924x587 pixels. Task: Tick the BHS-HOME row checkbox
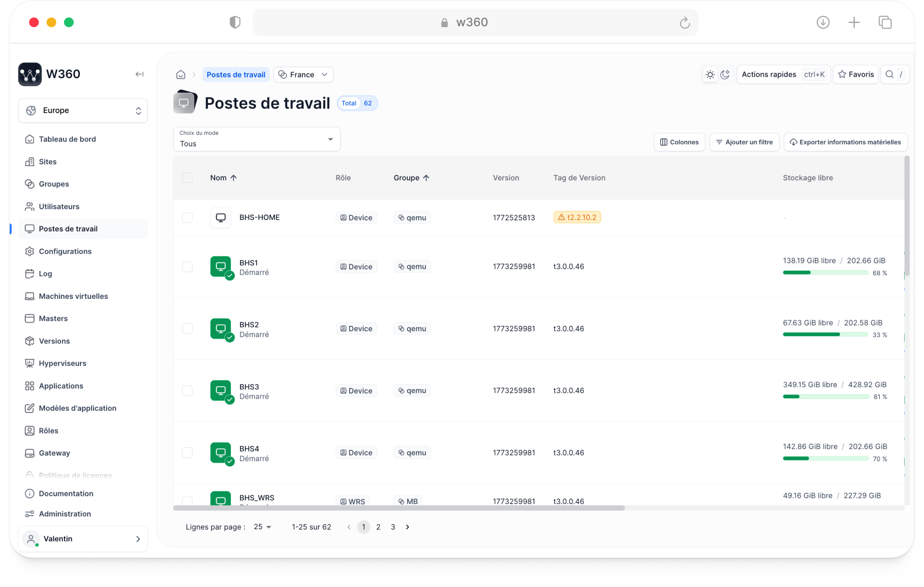pos(187,218)
